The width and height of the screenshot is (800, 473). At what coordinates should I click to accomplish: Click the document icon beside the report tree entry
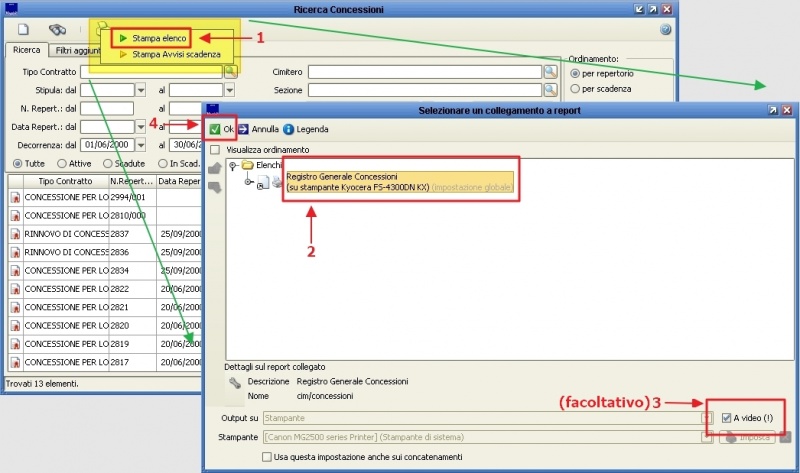pyautogui.click(x=263, y=182)
